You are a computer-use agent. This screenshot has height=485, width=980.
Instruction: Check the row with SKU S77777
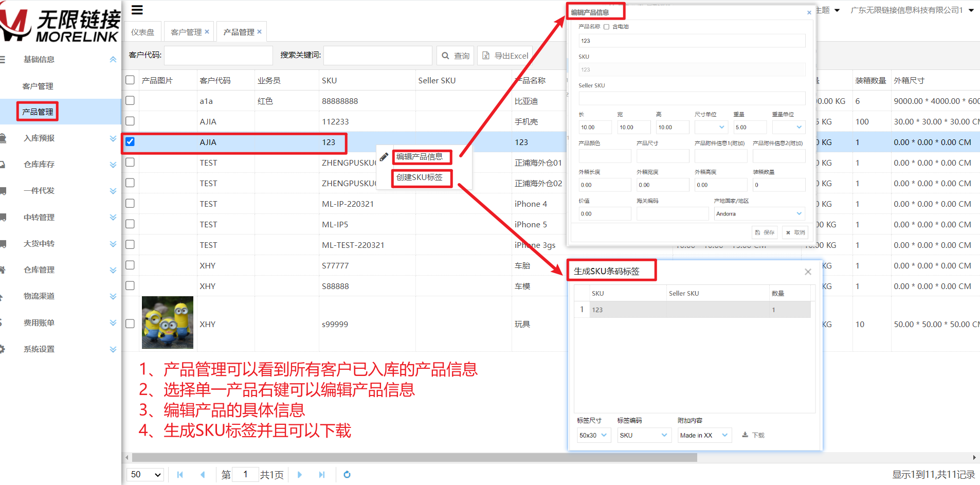130,265
